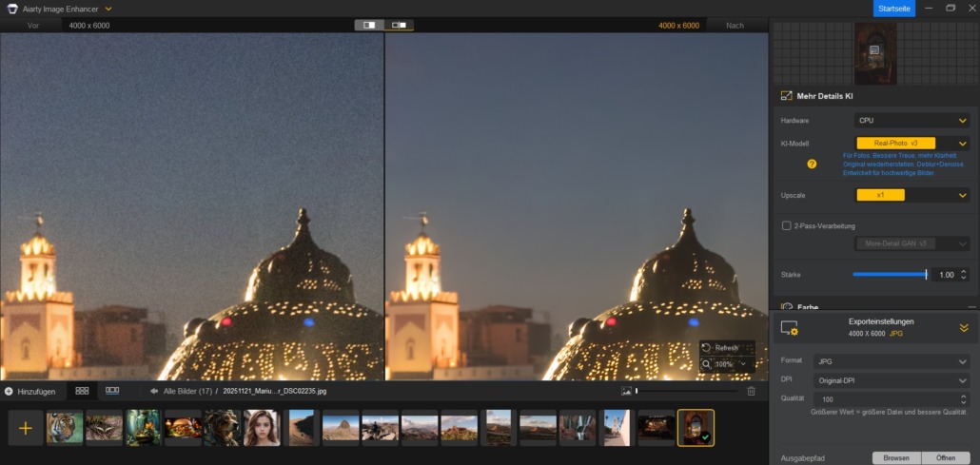980x465 pixels.
Task: Click the export settings gear icon
Action: click(x=789, y=328)
